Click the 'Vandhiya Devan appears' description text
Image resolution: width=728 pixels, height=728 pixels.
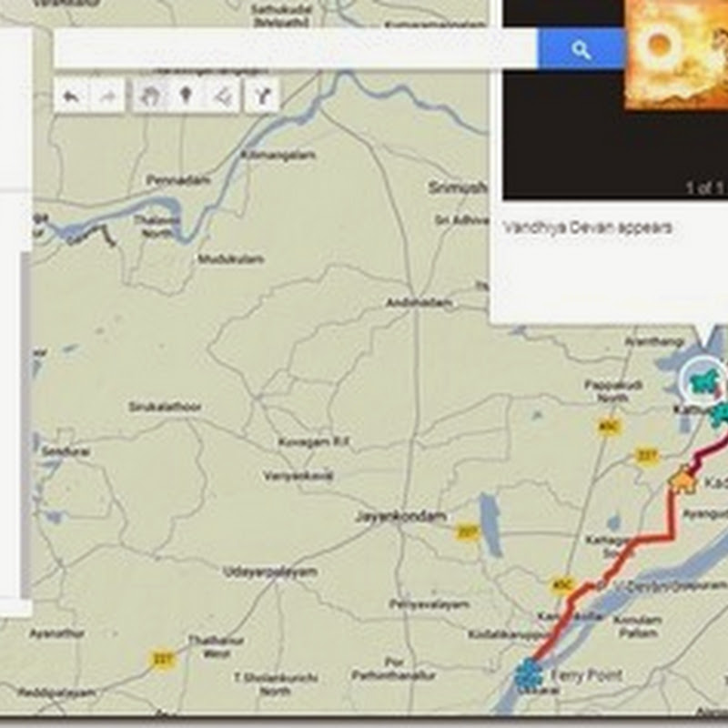[x=587, y=227]
